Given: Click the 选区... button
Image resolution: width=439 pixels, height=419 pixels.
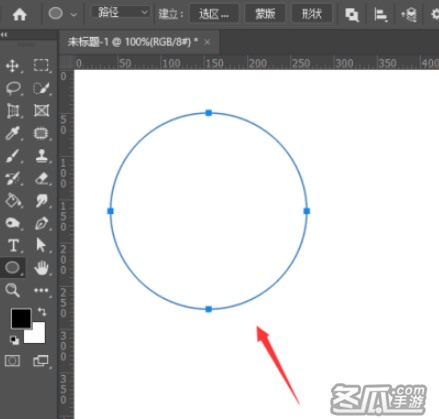Looking at the screenshot, I should point(214,14).
